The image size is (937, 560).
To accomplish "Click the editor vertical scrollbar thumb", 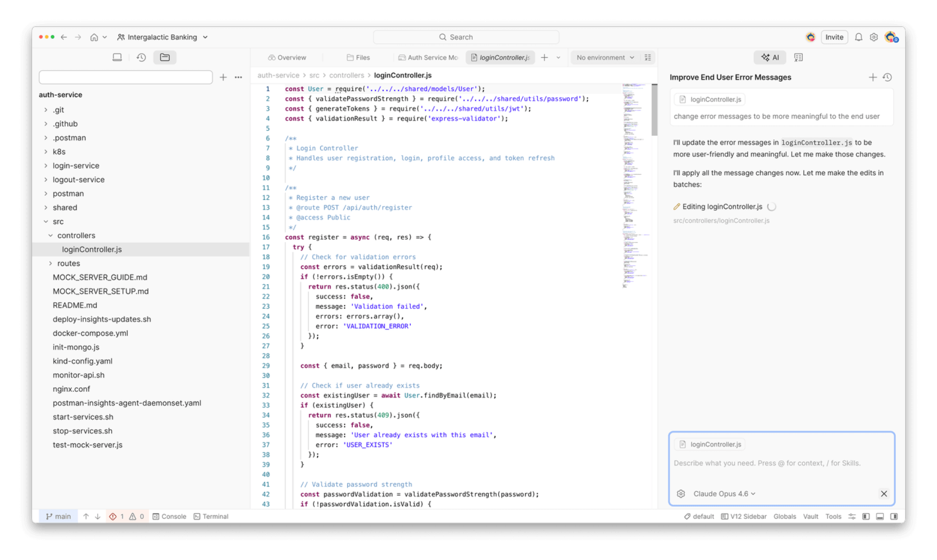I will [x=654, y=109].
